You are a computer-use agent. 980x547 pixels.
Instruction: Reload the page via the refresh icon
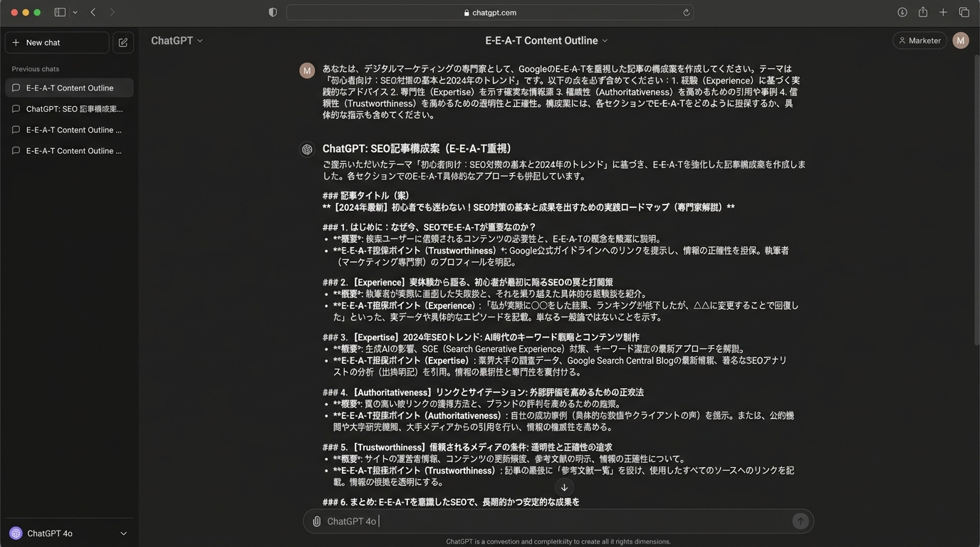click(686, 12)
